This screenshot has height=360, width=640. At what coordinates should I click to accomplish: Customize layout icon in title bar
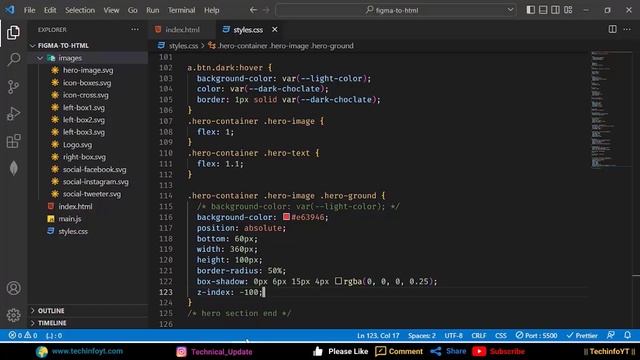click(568, 10)
